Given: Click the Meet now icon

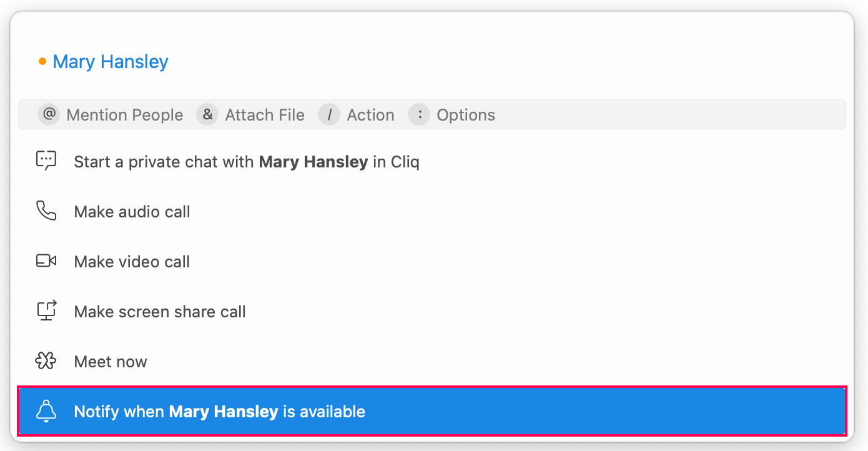Looking at the screenshot, I should pyautogui.click(x=46, y=361).
